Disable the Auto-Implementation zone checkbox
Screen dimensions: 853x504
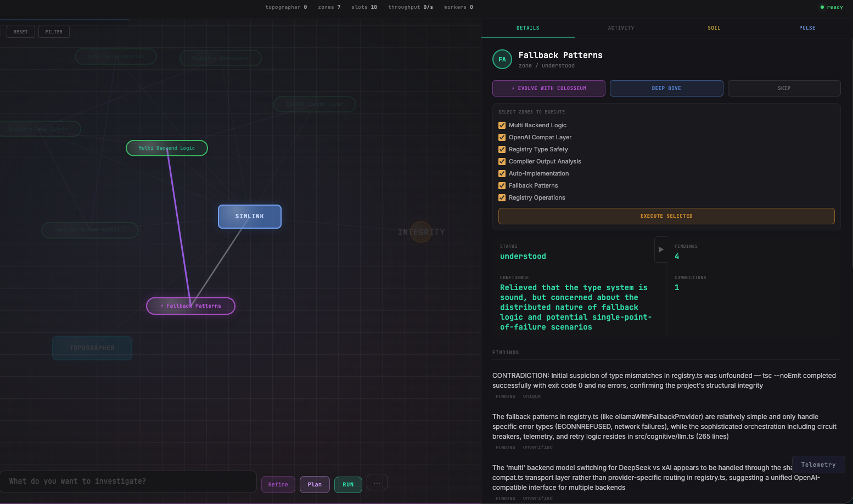point(502,173)
